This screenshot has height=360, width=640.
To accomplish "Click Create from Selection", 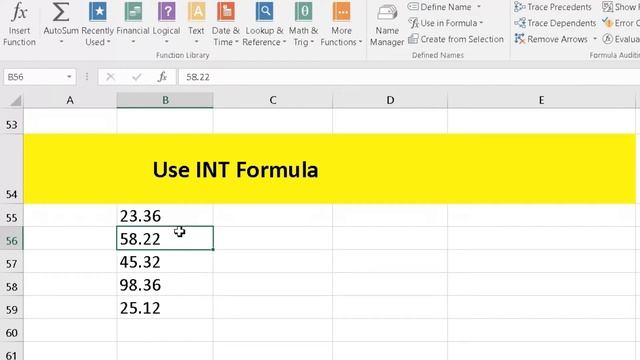I will pyautogui.click(x=456, y=39).
